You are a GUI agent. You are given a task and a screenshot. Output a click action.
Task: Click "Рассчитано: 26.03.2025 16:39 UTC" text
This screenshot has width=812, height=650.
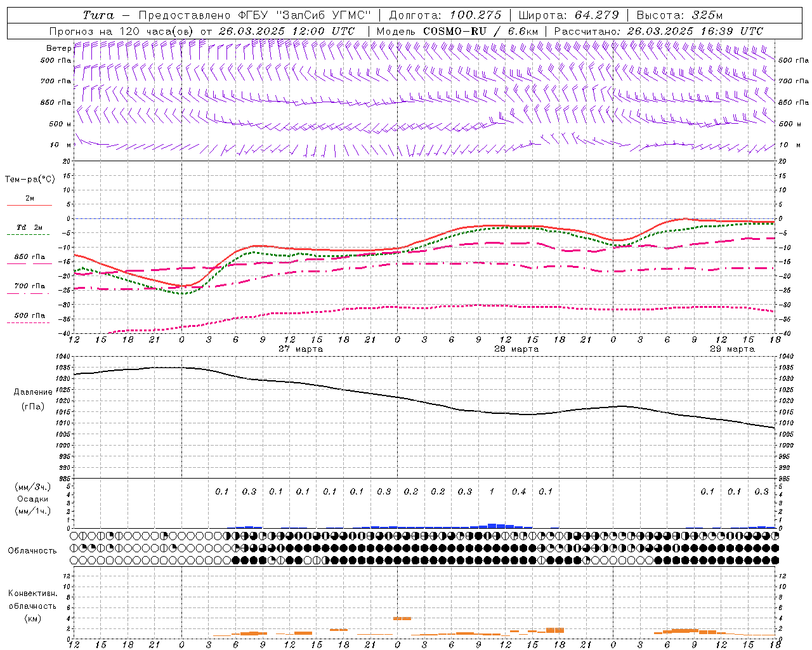(658, 31)
